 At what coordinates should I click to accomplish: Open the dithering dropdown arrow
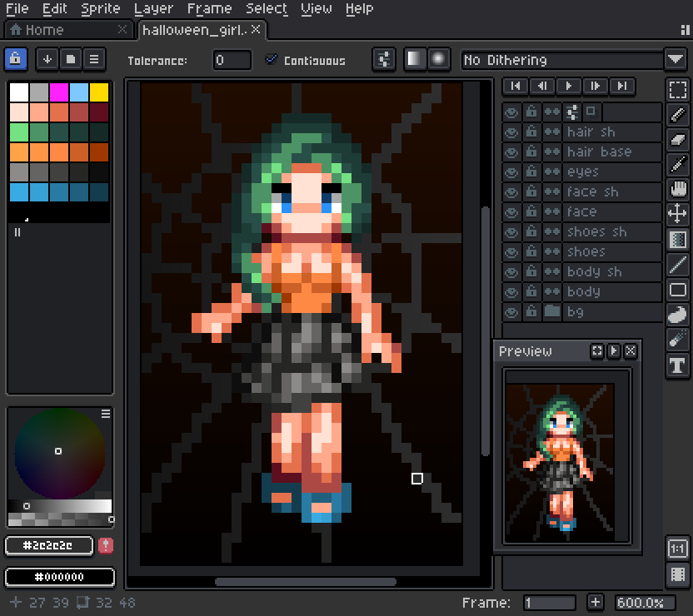676,60
